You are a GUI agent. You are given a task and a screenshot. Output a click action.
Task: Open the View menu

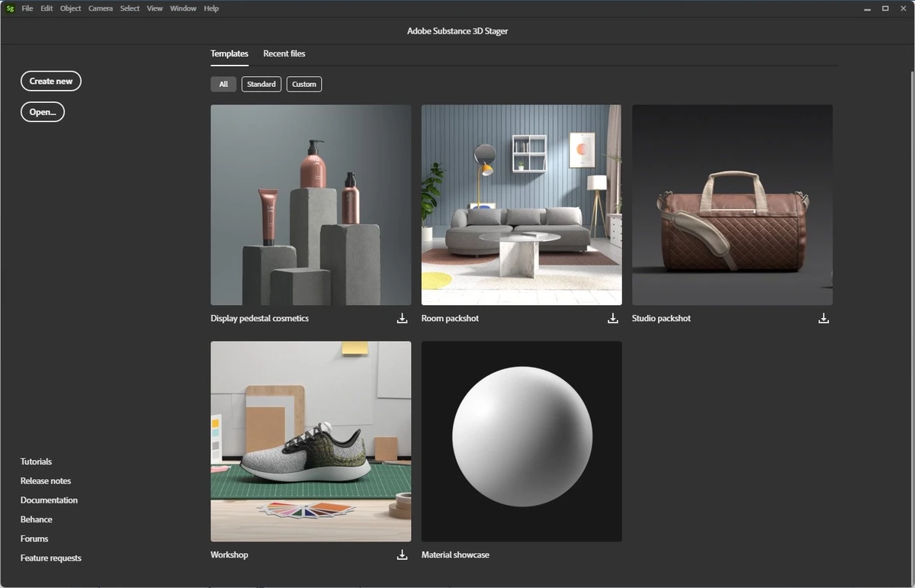point(155,8)
